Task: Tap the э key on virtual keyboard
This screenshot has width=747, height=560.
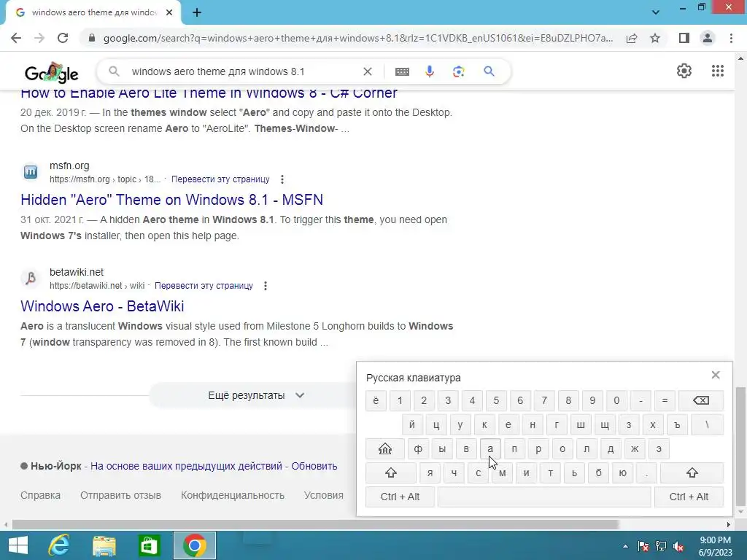Action: 659,448
